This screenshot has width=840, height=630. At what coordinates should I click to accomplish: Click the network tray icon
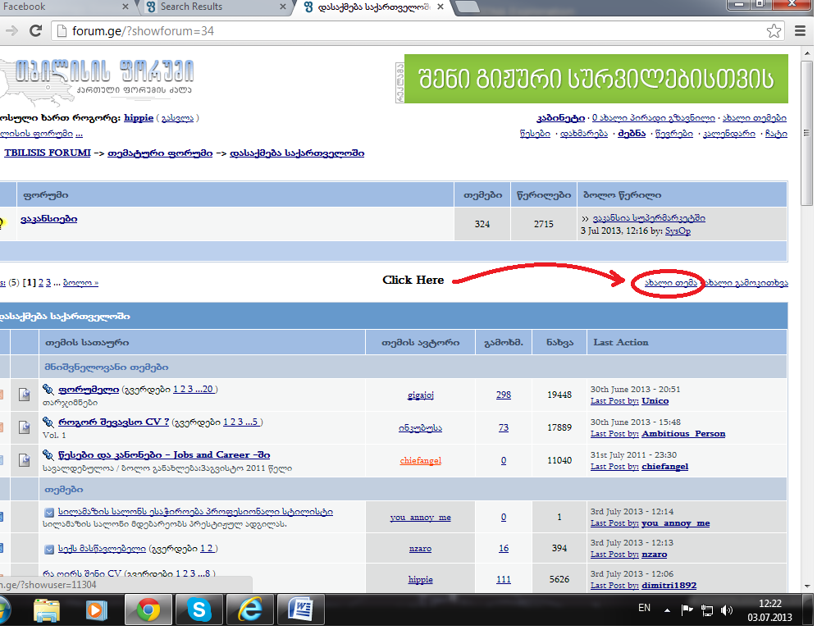point(707,610)
